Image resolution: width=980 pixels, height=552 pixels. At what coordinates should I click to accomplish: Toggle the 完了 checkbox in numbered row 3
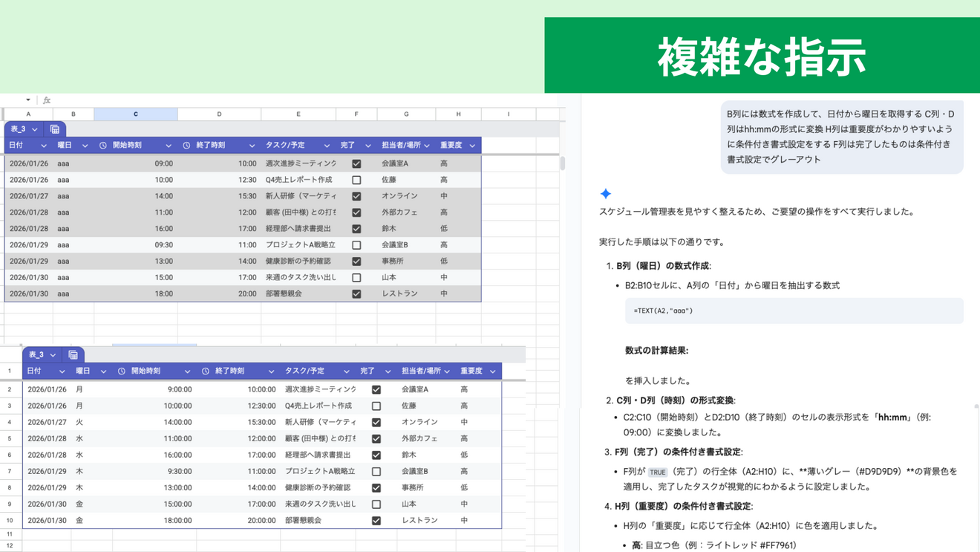(x=376, y=406)
